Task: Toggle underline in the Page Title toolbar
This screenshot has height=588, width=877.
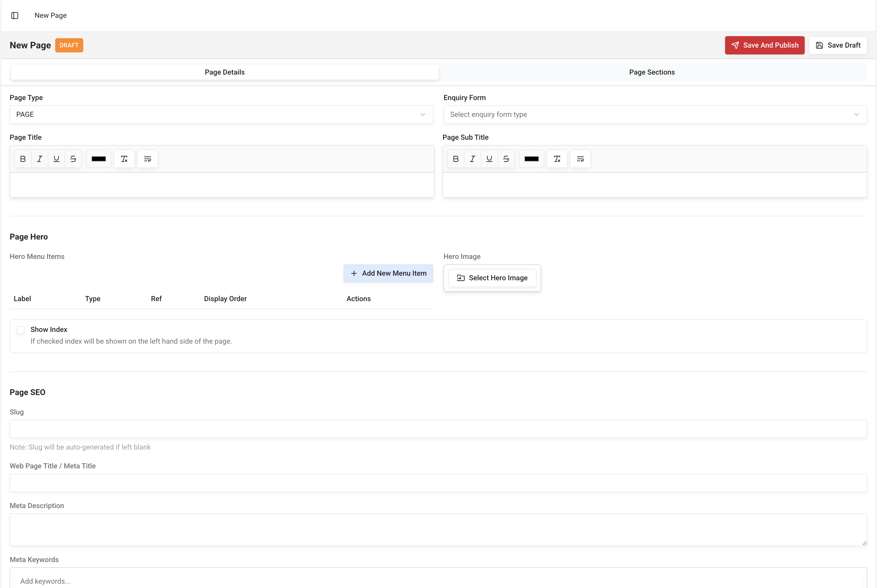Action: click(56, 159)
